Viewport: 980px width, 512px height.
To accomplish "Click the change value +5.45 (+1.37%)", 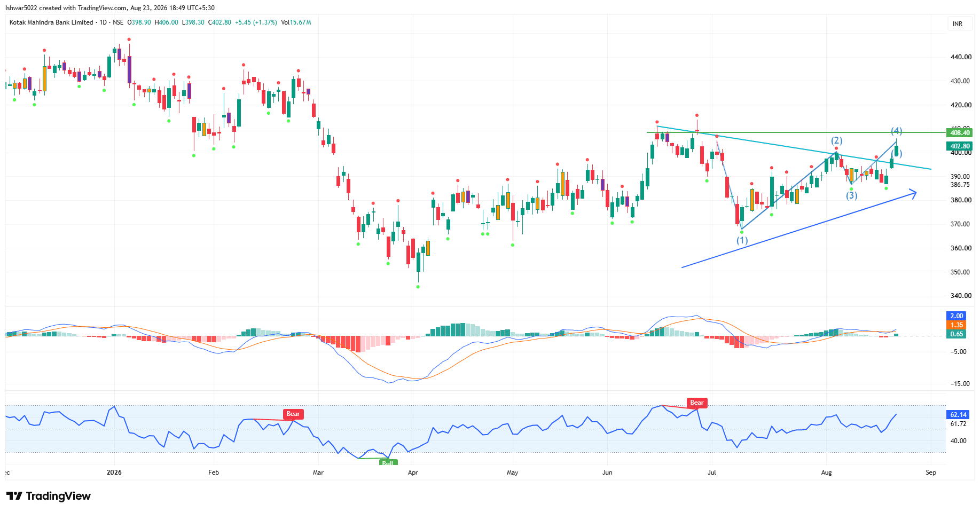I will point(256,22).
